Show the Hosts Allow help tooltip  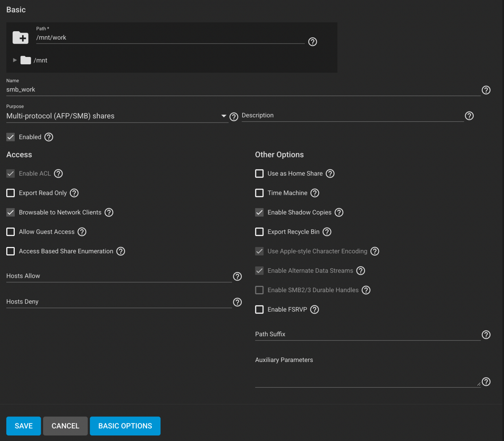point(238,276)
